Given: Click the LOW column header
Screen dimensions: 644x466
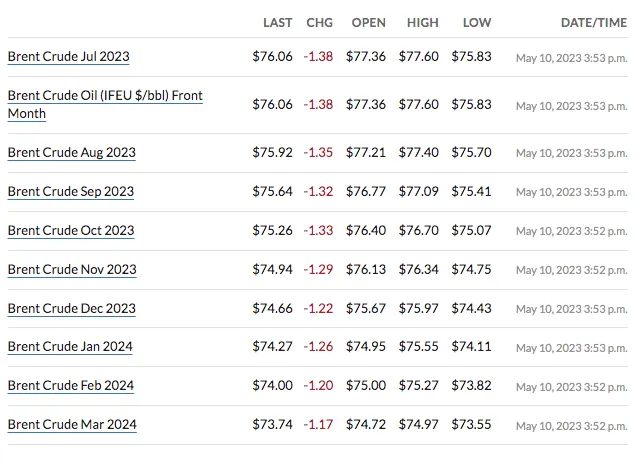Looking at the screenshot, I should click(x=477, y=23).
